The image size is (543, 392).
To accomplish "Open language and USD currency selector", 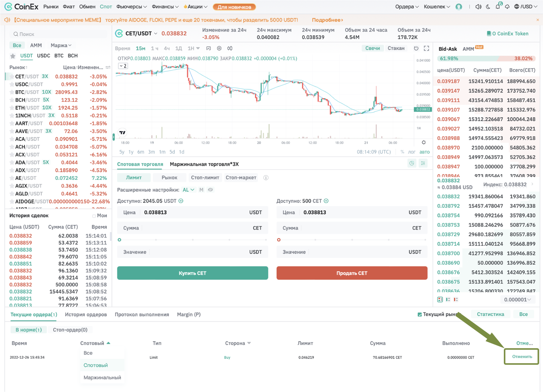I will point(526,6).
